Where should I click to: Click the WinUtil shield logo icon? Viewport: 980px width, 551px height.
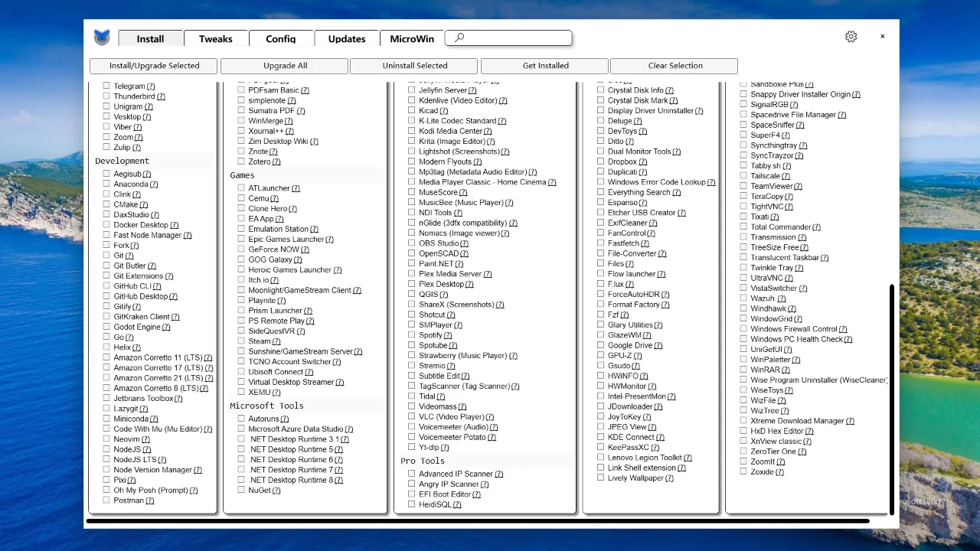tap(102, 37)
